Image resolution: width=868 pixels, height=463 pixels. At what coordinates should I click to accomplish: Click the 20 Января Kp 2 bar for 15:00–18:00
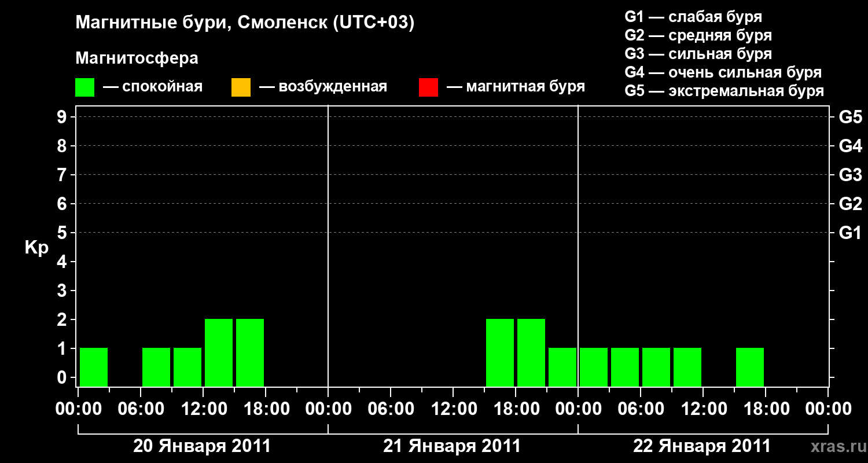pyautogui.click(x=250, y=352)
